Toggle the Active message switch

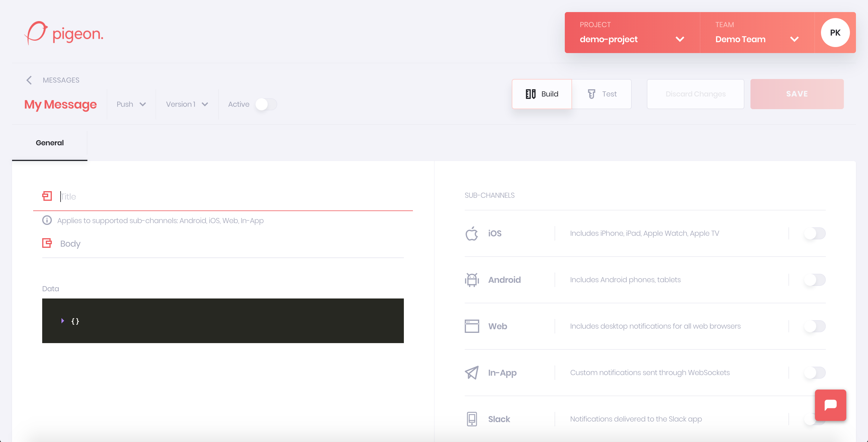(266, 104)
